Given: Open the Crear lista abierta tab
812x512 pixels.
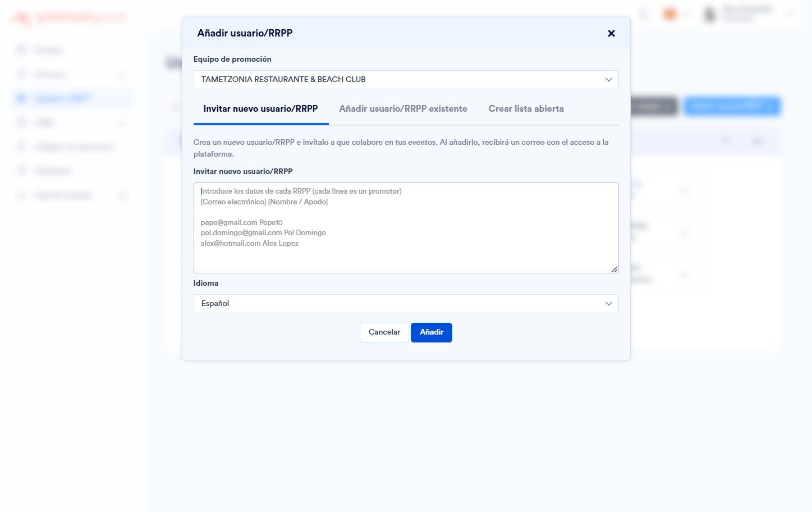Looking at the screenshot, I should pyautogui.click(x=526, y=109).
